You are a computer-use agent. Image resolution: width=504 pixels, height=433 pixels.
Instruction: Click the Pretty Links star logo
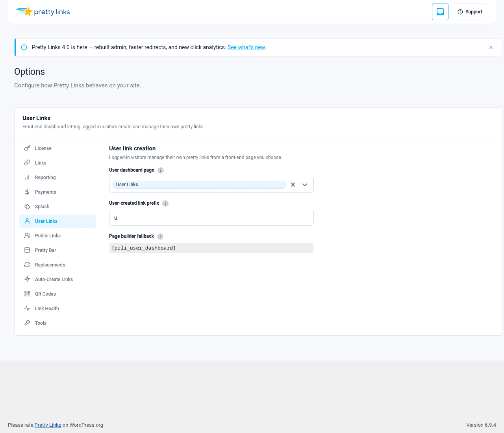pyautogui.click(x=43, y=12)
